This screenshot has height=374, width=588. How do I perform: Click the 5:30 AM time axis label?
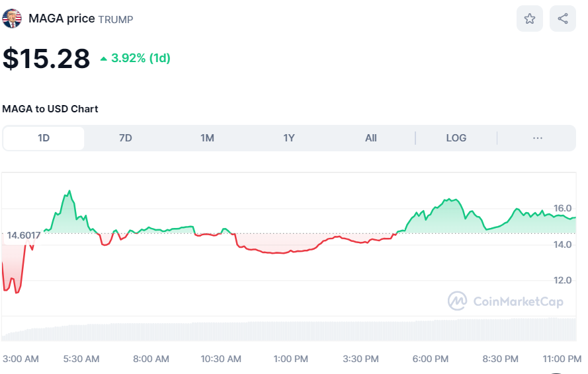[81, 359]
